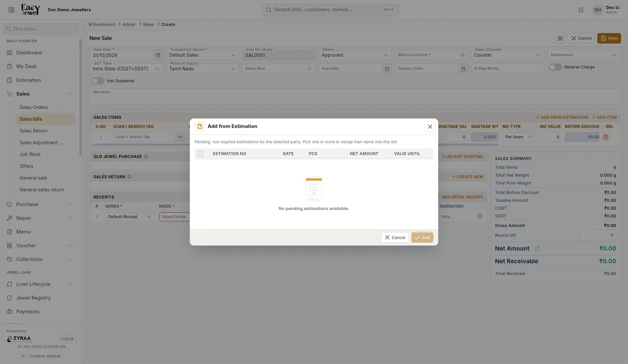Expand the Repair menu section
Image resolution: width=628 pixels, height=364 pixels.
tap(69, 218)
